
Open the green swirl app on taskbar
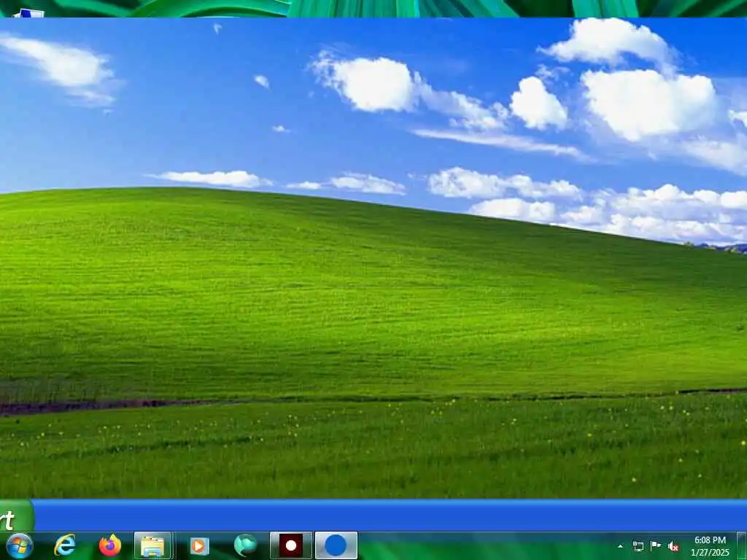tap(245, 545)
